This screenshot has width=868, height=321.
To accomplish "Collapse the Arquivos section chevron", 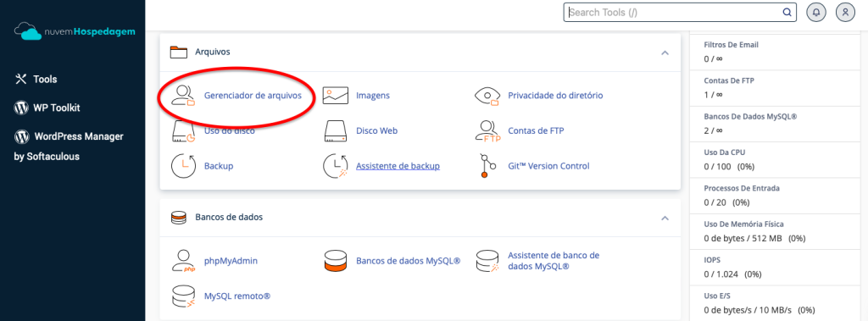I will (665, 53).
